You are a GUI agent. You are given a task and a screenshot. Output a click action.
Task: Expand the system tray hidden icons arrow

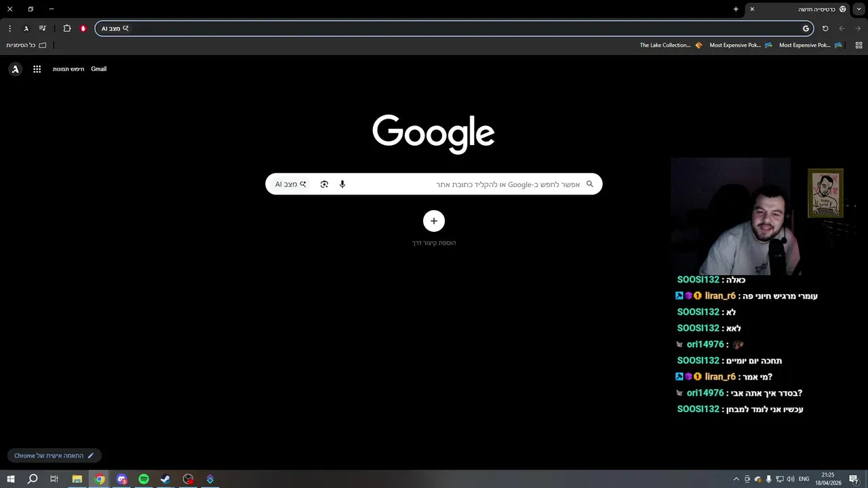point(736,479)
